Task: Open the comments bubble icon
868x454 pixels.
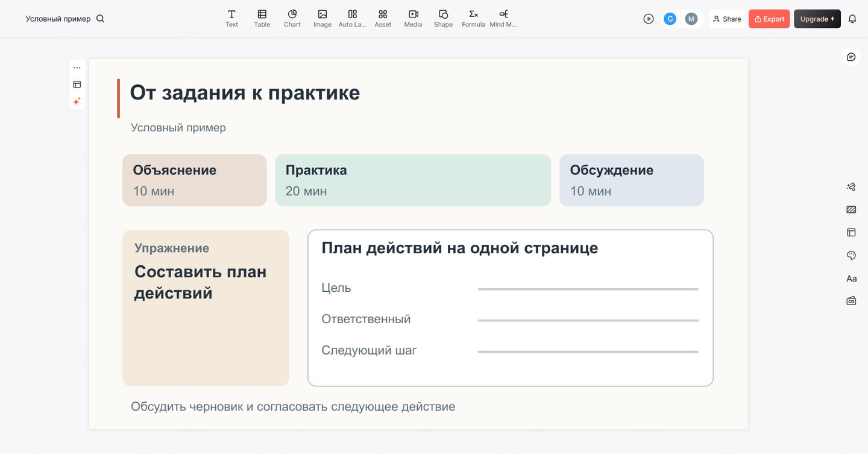Action: click(x=851, y=57)
